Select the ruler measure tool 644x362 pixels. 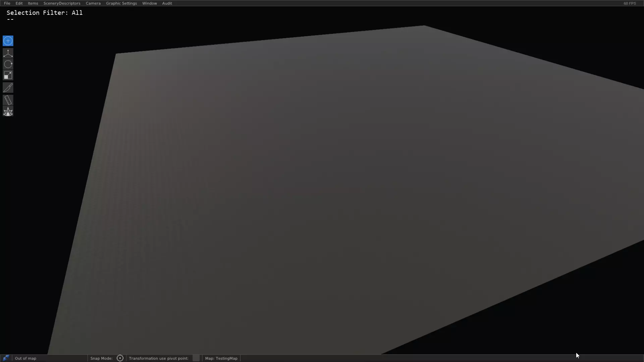8,100
